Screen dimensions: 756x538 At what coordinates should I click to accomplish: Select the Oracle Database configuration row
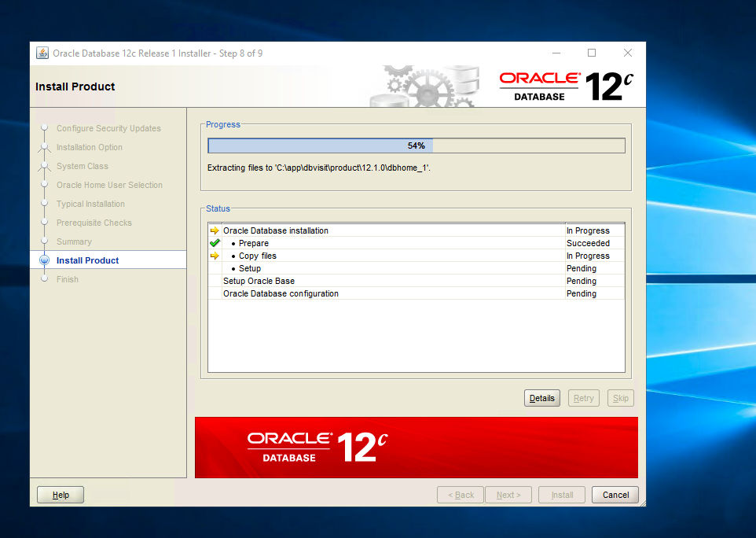[x=417, y=293]
